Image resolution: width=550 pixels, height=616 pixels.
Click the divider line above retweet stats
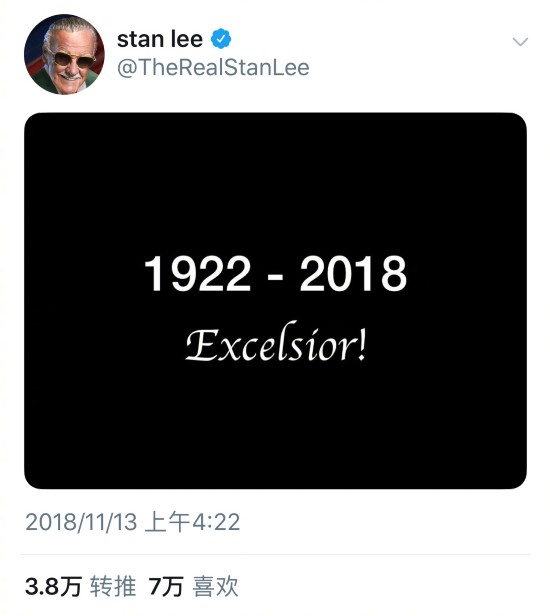point(275,555)
